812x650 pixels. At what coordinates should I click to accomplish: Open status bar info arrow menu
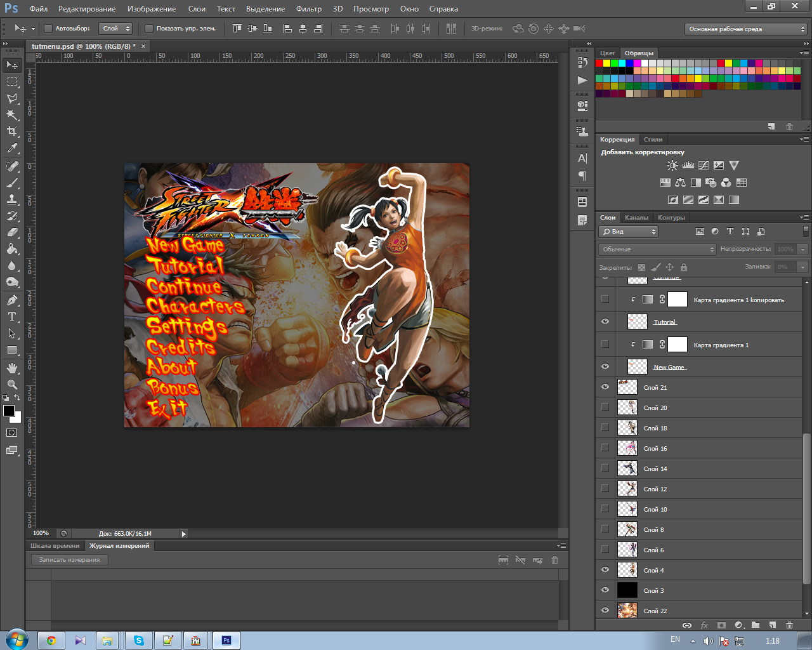[184, 534]
